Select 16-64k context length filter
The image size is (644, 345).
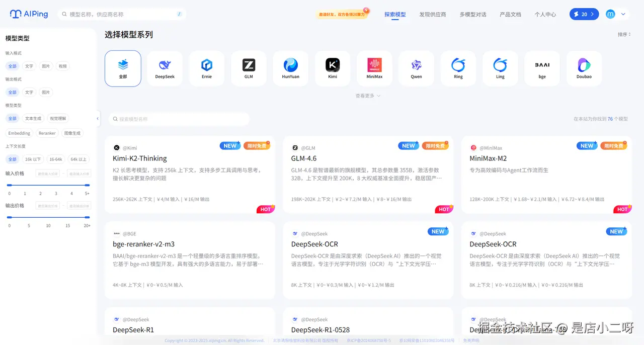(55, 159)
